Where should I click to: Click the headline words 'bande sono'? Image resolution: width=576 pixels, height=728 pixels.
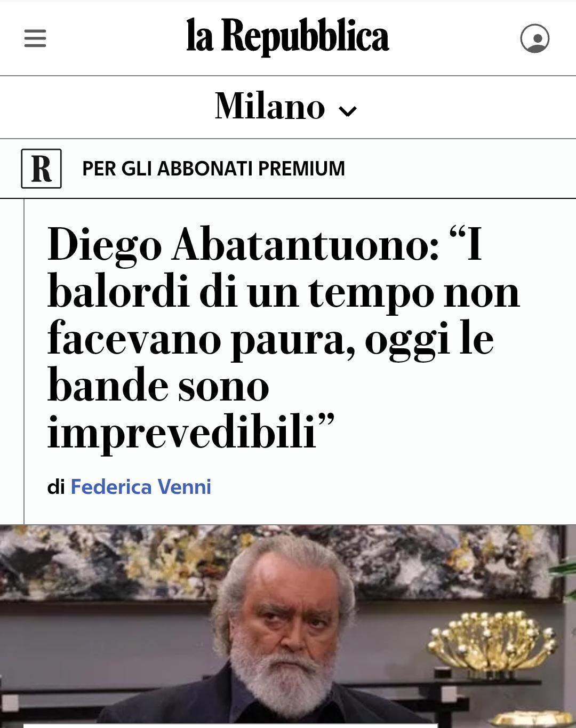158,385
